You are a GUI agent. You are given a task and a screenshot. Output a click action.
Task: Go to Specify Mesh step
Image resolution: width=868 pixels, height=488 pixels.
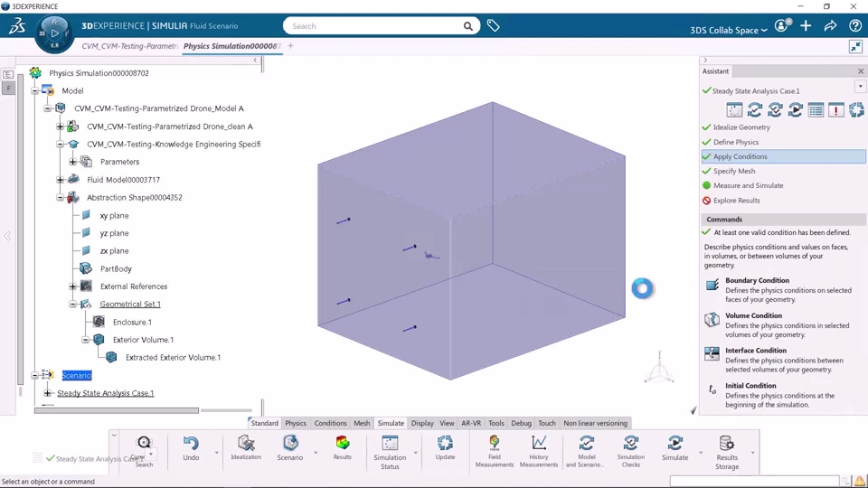(x=734, y=171)
